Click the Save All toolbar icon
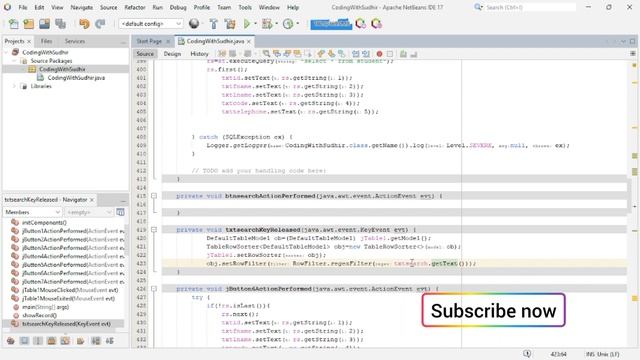This screenshot has width=640, height=360. point(60,24)
